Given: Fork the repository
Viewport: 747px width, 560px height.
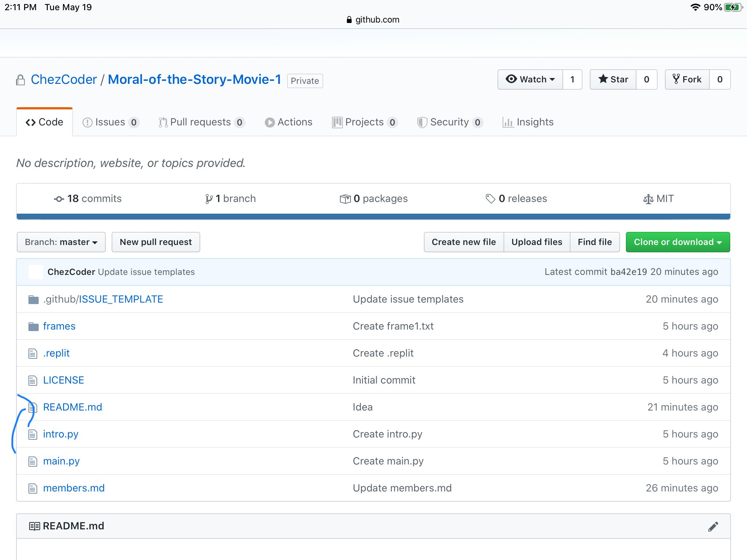Looking at the screenshot, I should (687, 79).
